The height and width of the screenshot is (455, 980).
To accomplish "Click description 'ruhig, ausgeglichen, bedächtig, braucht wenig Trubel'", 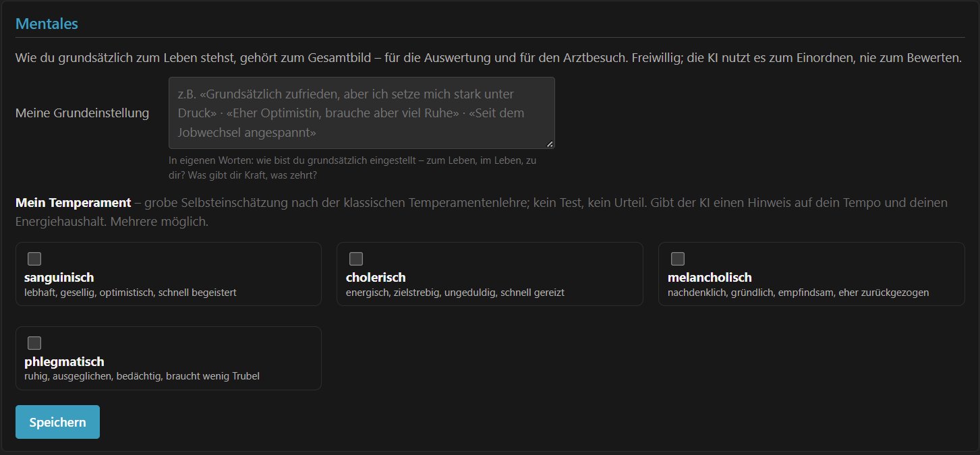I will click(142, 376).
